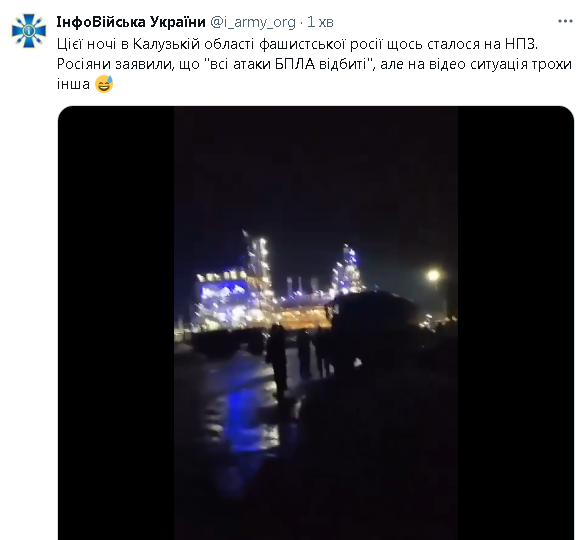Click the ІнфоВійська України profile avatar
586x540 pixels.
pos(29,31)
